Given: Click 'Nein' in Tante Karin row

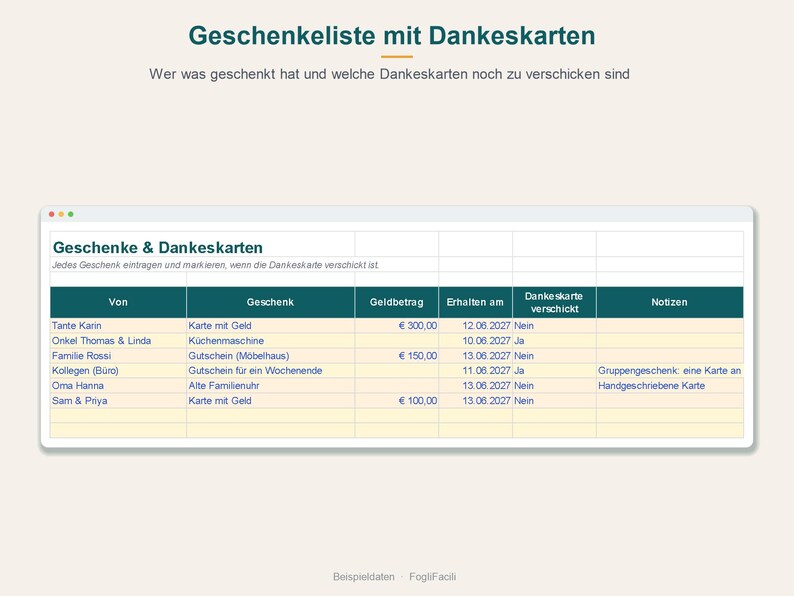Looking at the screenshot, I should point(554,326).
